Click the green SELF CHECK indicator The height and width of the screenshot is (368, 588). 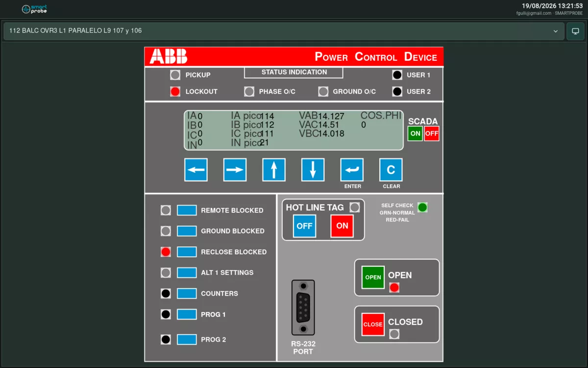pyautogui.click(x=422, y=208)
